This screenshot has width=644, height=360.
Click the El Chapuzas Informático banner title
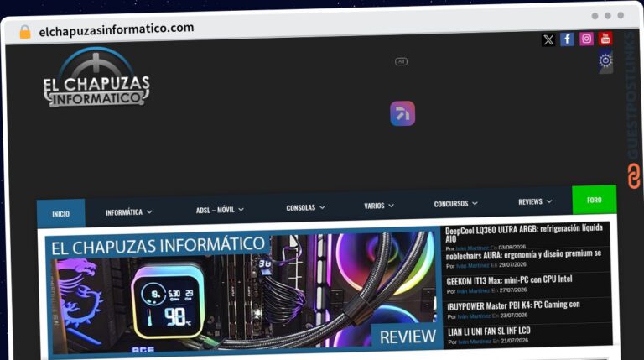click(x=158, y=246)
